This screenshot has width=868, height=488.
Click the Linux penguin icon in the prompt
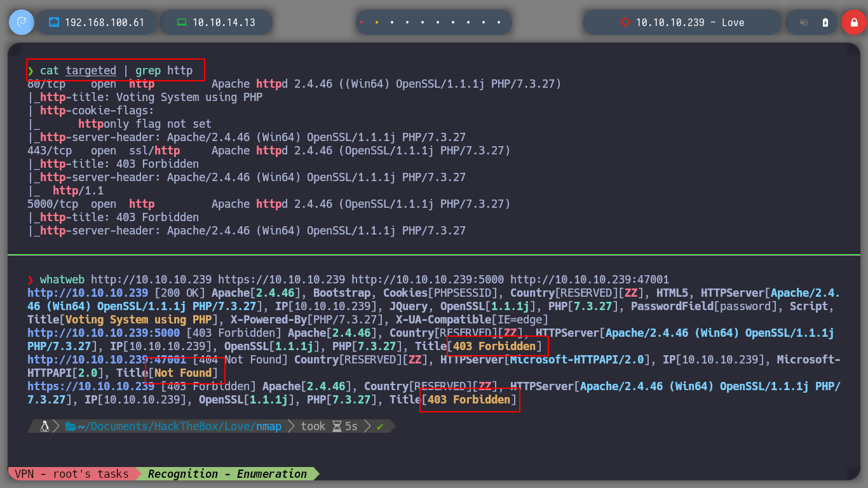[44, 426]
